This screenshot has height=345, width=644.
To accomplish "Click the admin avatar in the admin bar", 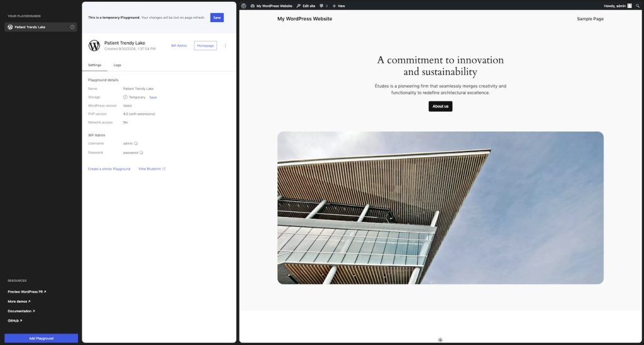I will pyautogui.click(x=630, y=6).
